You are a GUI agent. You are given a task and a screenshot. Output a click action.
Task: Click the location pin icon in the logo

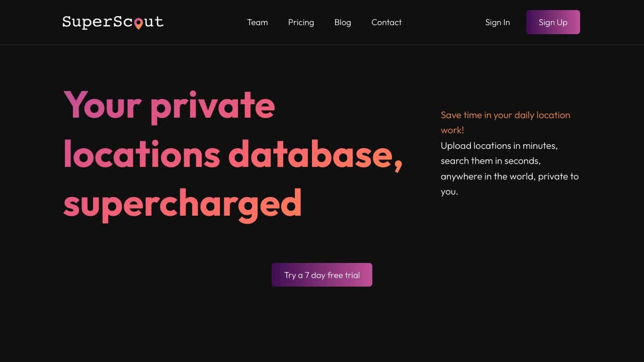pos(138,24)
